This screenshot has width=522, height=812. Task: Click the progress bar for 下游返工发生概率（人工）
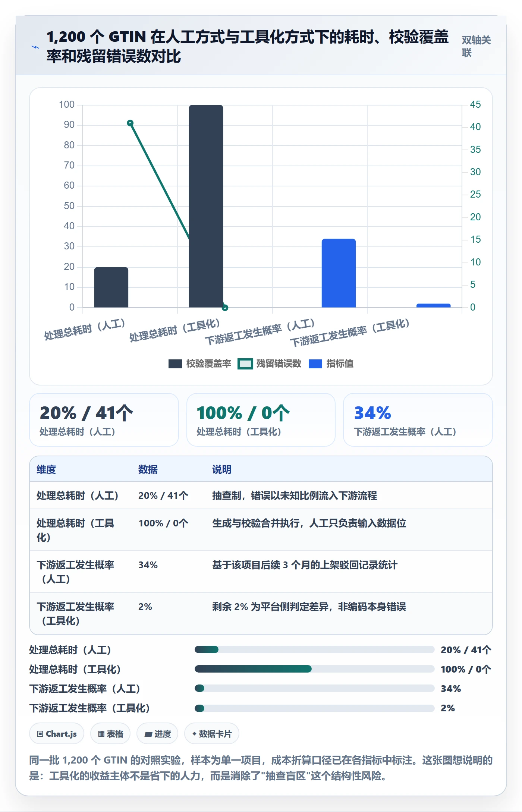coord(314,688)
